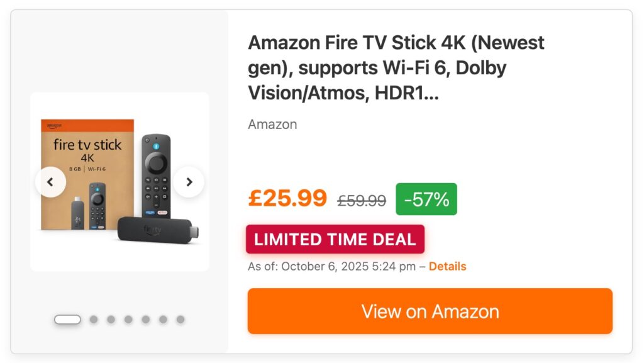Click the Amazon brand label under title
Viewport: 644px width, 363px height.
tap(272, 124)
